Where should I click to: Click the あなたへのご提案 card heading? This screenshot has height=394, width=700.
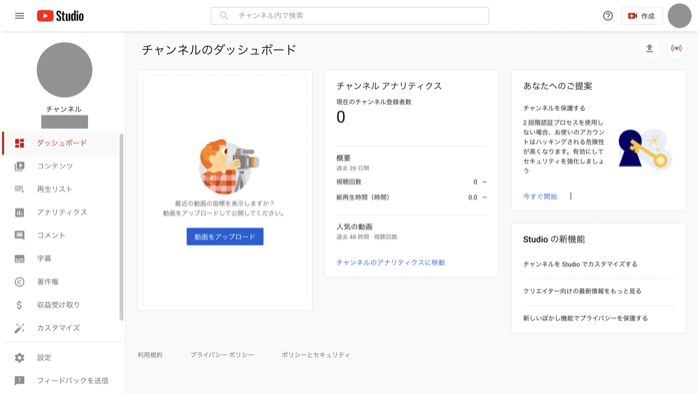[558, 86]
